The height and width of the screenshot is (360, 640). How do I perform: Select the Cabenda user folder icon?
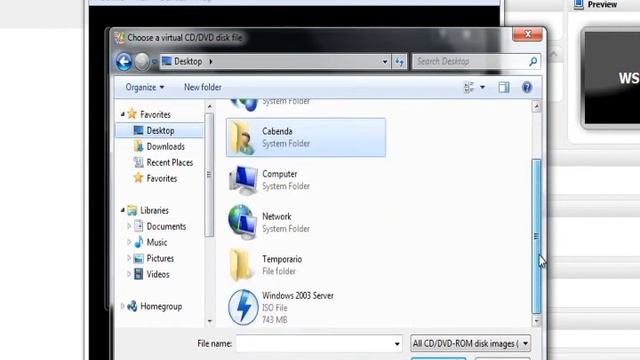coord(242,138)
